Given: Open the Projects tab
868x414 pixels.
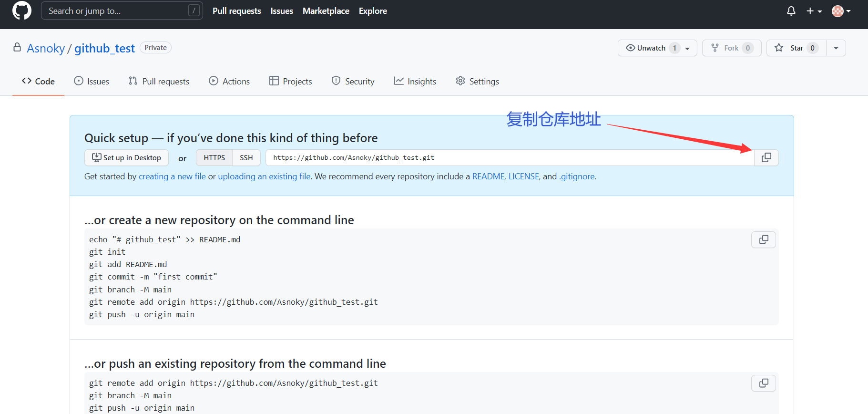Looking at the screenshot, I should 290,81.
